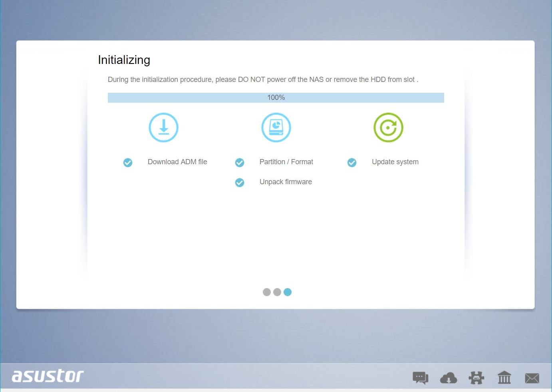Open the chat bubble feedback icon
This screenshot has height=392, width=552.
(x=420, y=378)
